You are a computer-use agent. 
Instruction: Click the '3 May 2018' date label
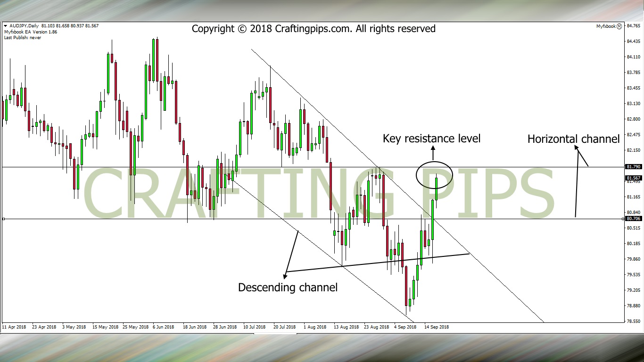[x=75, y=327]
